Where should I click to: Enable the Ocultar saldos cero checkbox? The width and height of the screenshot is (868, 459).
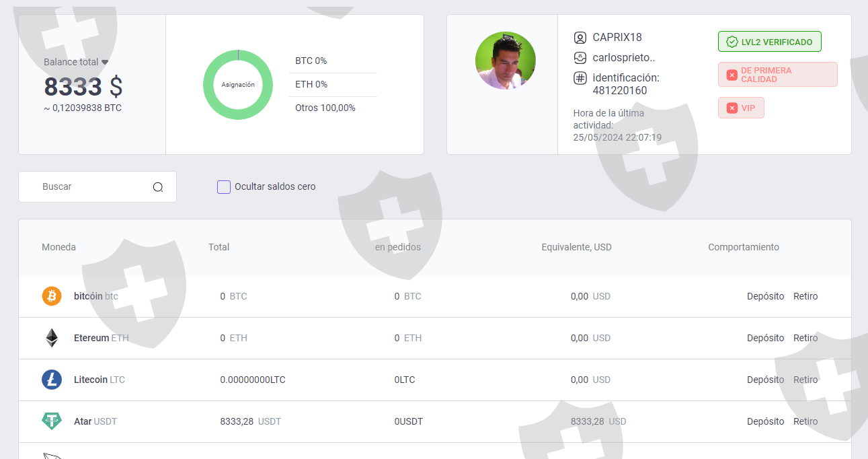(224, 187)
